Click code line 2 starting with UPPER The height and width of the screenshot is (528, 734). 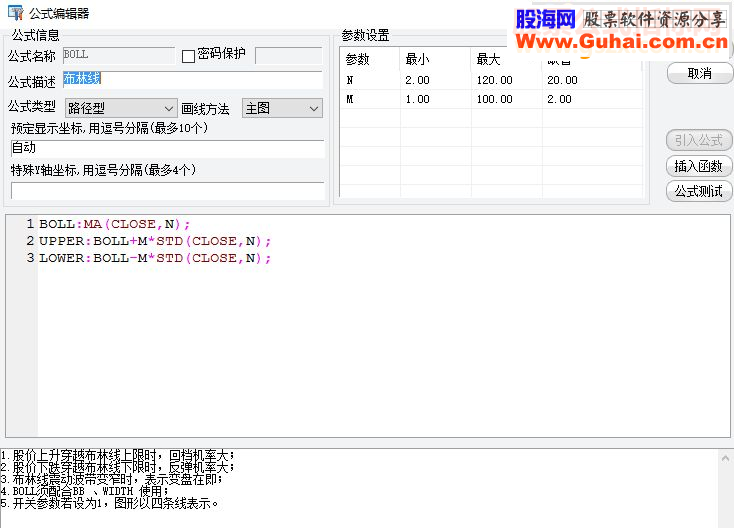click(x=155, y=241)
